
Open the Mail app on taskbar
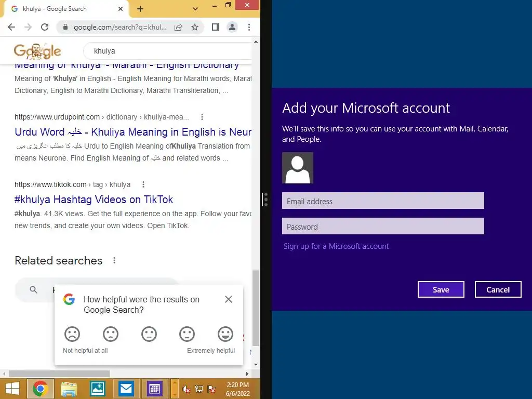(x=126, y=389)
